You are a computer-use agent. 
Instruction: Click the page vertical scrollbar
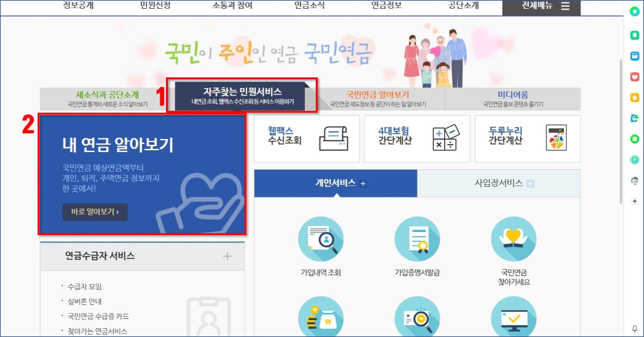(x=621, y=131)
